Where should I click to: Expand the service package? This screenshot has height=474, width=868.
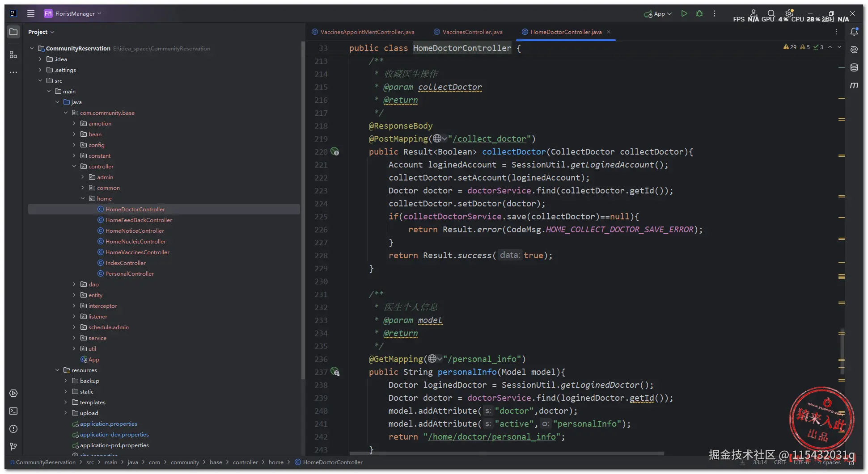tap(74, 338)
